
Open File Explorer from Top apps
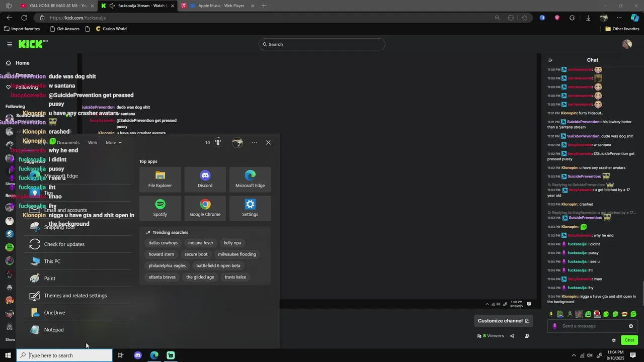pyautogui.click(x=160, y=179)
